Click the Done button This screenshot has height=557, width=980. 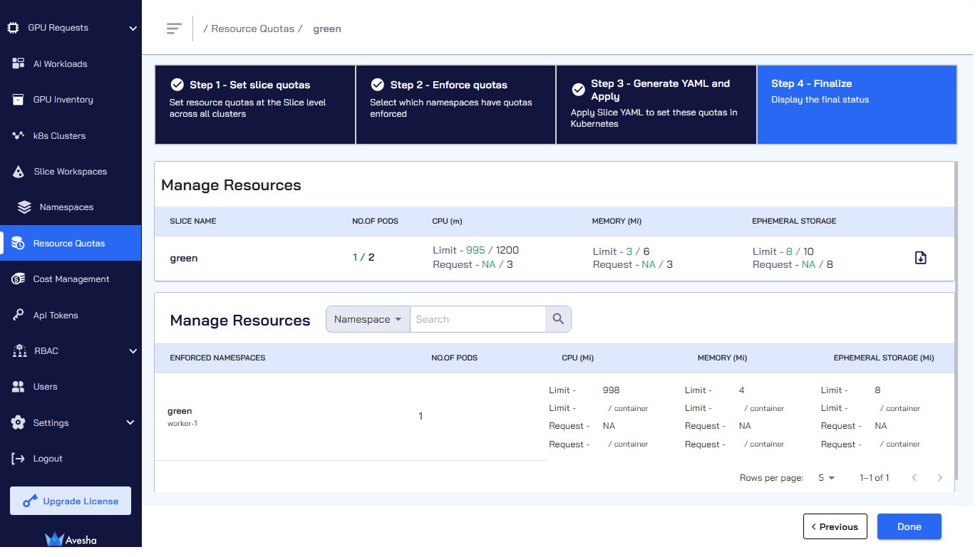909,526
